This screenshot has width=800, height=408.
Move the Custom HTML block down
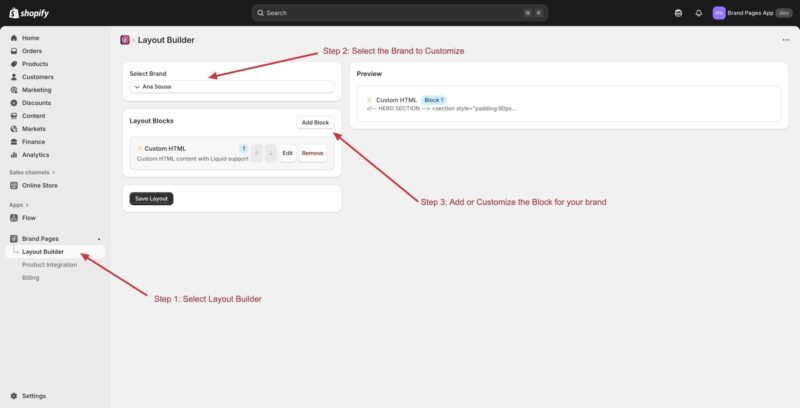(271, 153)
